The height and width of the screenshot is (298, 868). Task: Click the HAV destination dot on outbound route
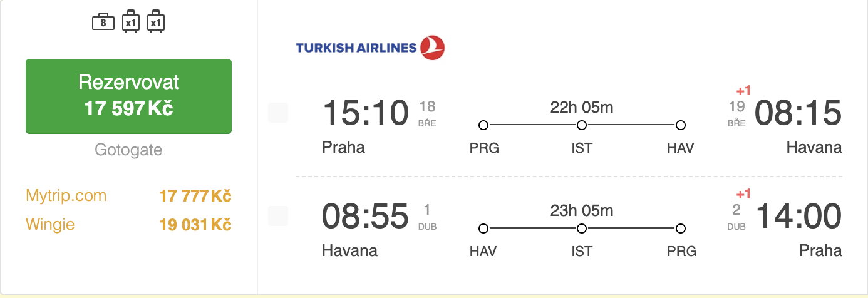(x=681, y=125)
